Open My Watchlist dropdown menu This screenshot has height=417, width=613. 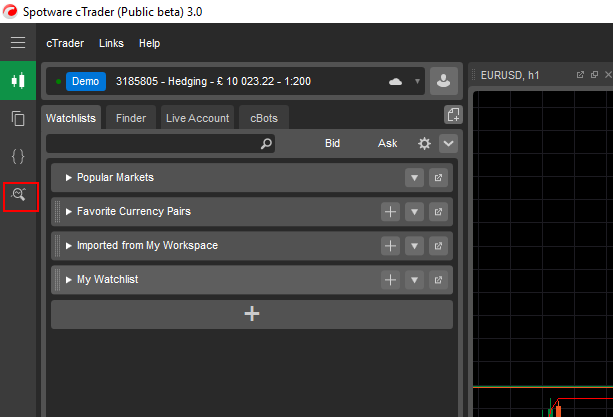coord(414,280)
